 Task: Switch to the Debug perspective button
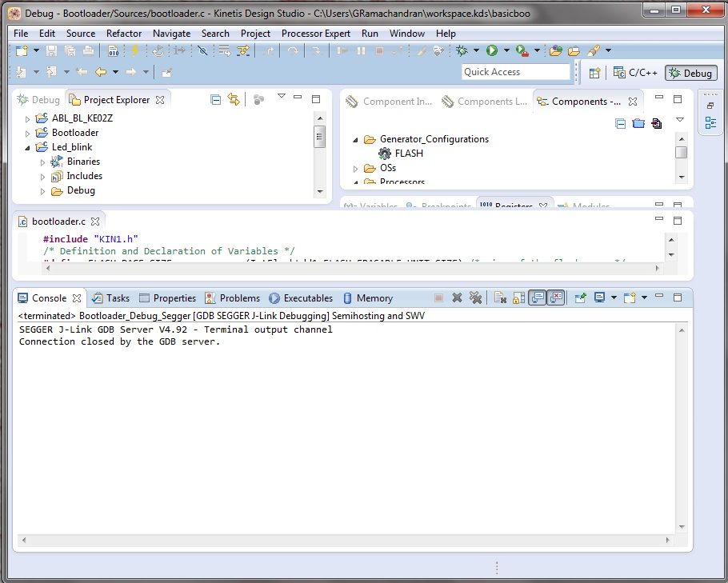[691, 74]
